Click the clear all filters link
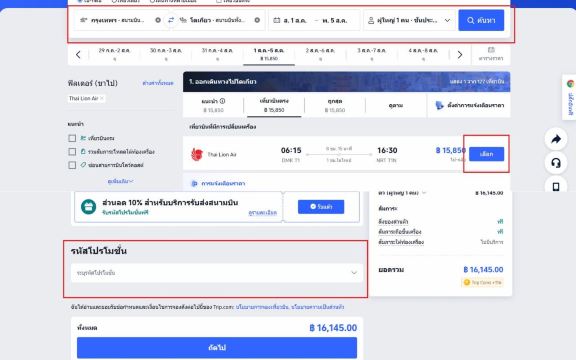This screenshot has width=576, height=360. coord(158,83)
